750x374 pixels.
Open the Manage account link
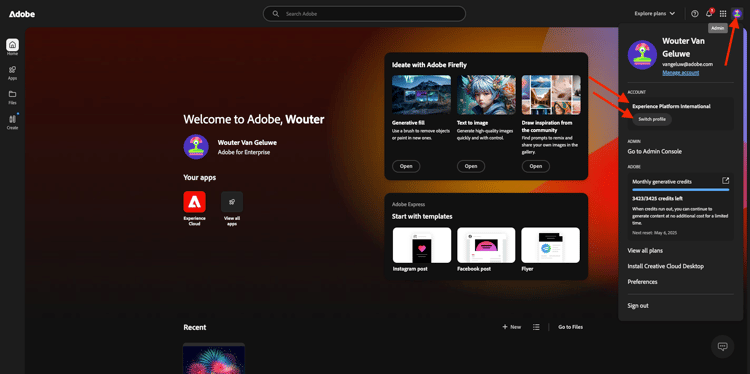pos(680,73)
